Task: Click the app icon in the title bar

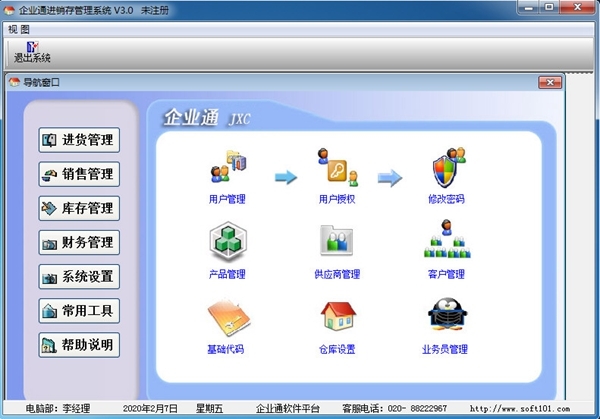Action: 9,10
